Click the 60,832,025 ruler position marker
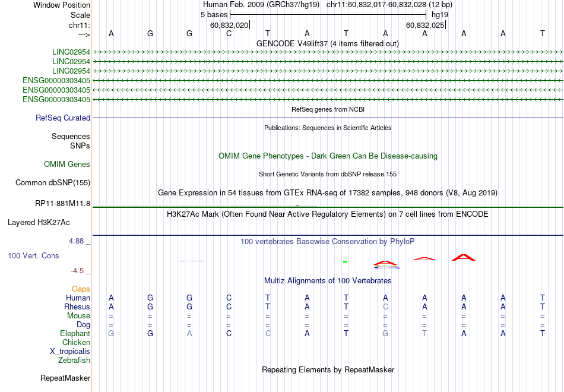564x392 pixels. 425,25
